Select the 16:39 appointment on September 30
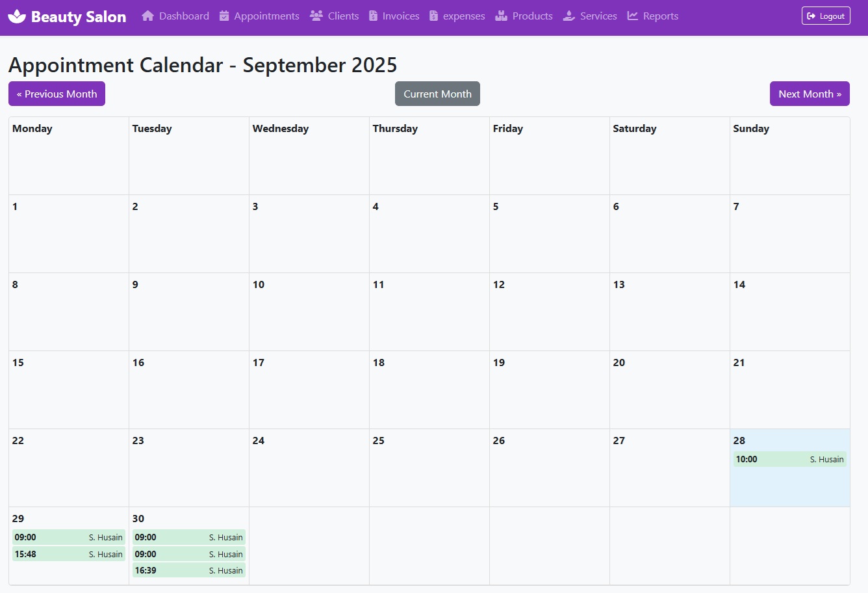 click(188, 570)
